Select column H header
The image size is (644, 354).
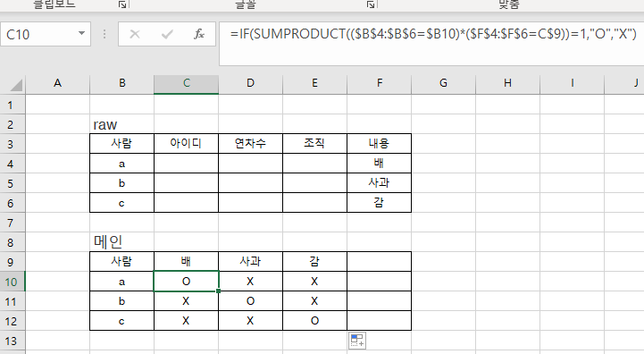pyautogui.click(x=507, y=83)
